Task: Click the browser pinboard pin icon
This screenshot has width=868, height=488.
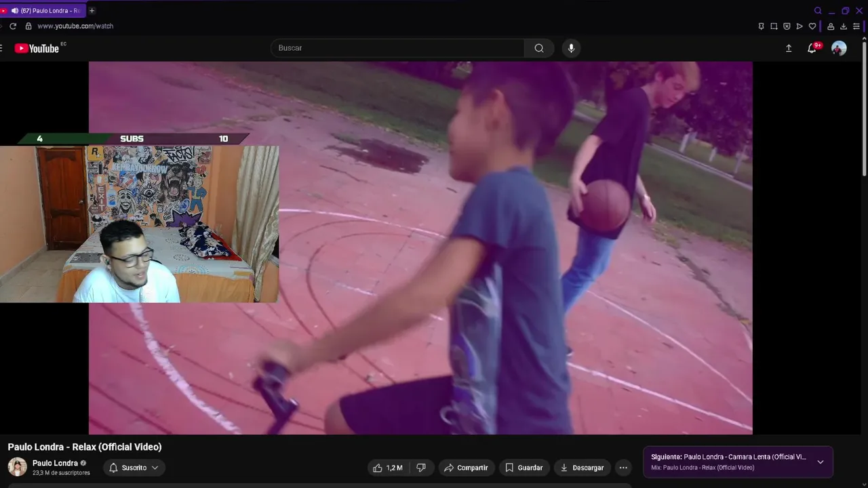Action: point(761,26)
